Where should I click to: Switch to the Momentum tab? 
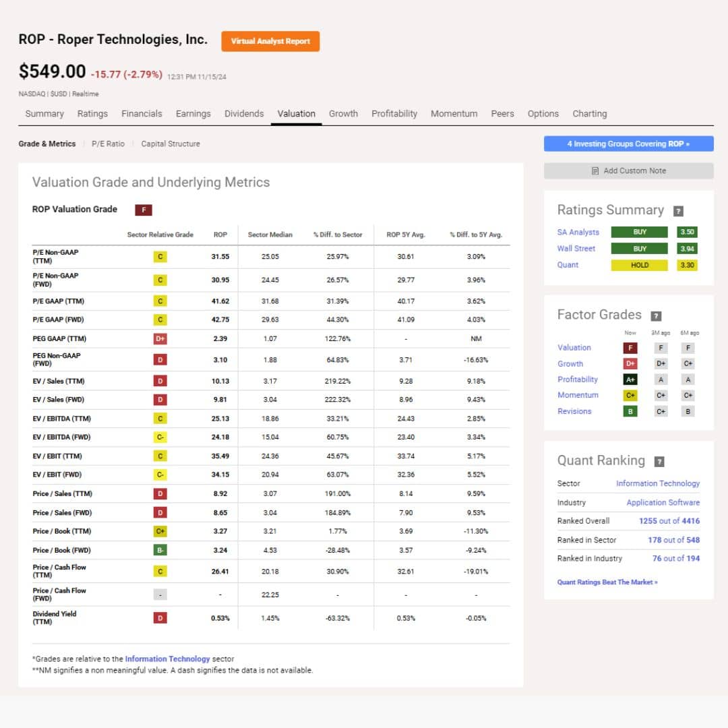(x=454, y=114)
